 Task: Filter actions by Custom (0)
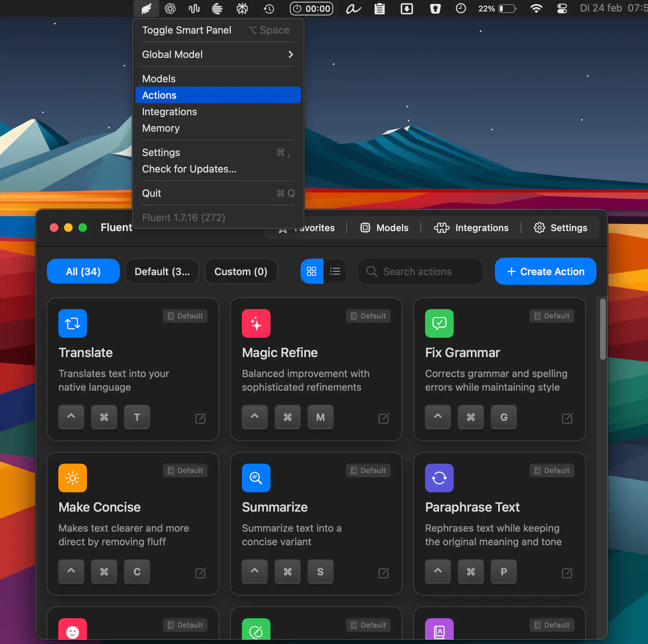[x=241, y=272]
